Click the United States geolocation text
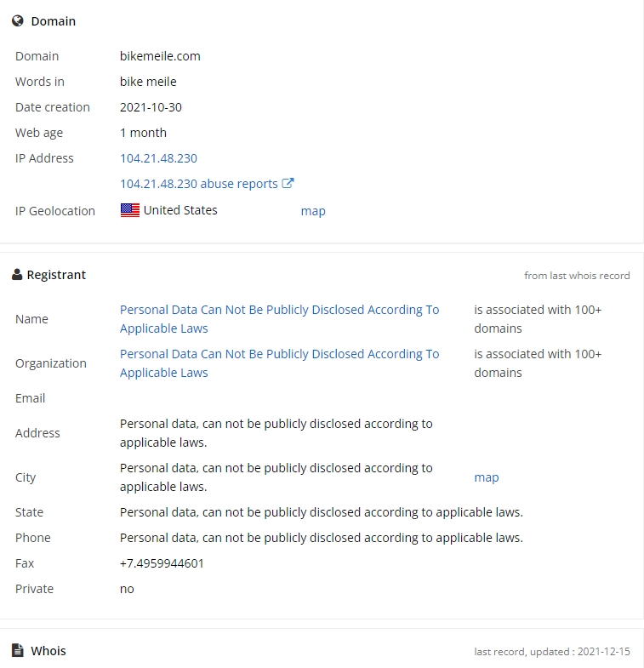Image resolution: width=644 pixels, height=668 pixels. [180, 210]
